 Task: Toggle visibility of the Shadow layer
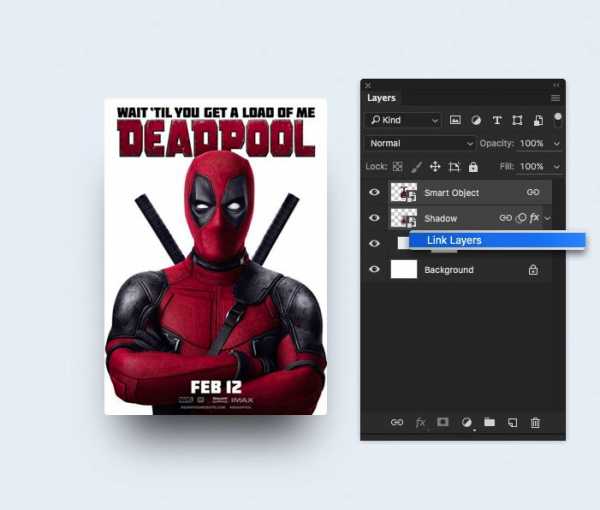[375, 218]
